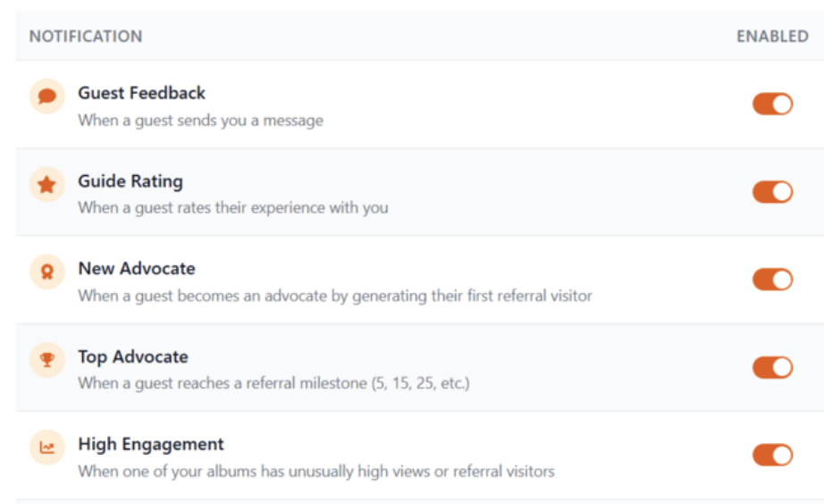Disable Top Advocate notifications toggle
This screenshot has width=824, height=504.
point(772,367)
